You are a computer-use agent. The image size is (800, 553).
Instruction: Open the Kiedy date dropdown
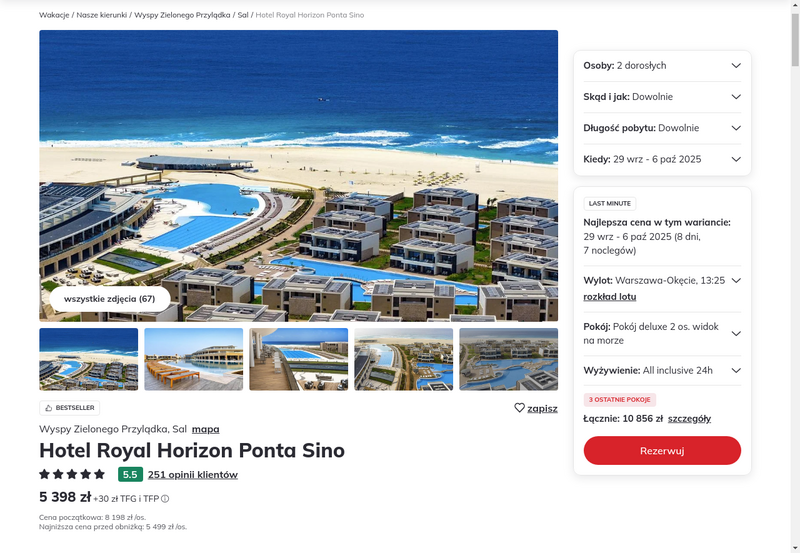(x=662, y=159)
